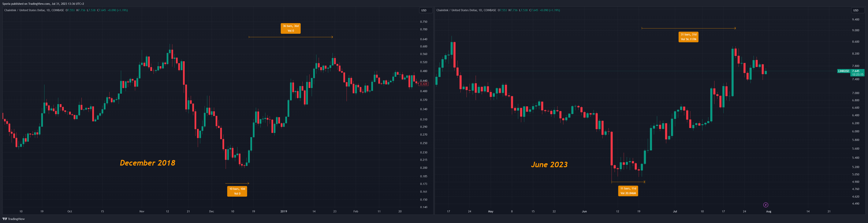This screenshot has height=223, width=868.
Task: Click the 'Jun' label on right time axis
Action: click(x=584, y=212)
